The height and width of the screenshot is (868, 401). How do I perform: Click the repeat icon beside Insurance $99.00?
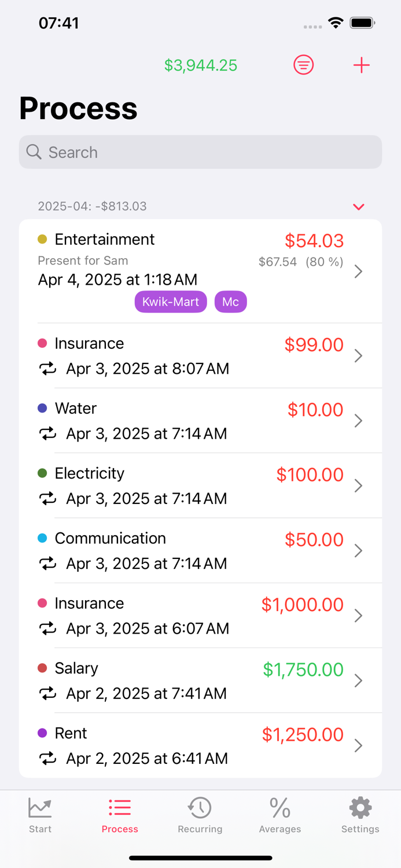(x=49, y=369)
